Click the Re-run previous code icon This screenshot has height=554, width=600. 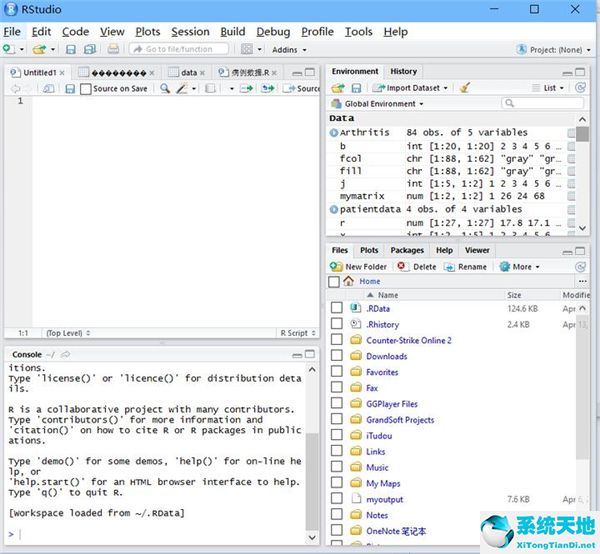tap(268, 89)
